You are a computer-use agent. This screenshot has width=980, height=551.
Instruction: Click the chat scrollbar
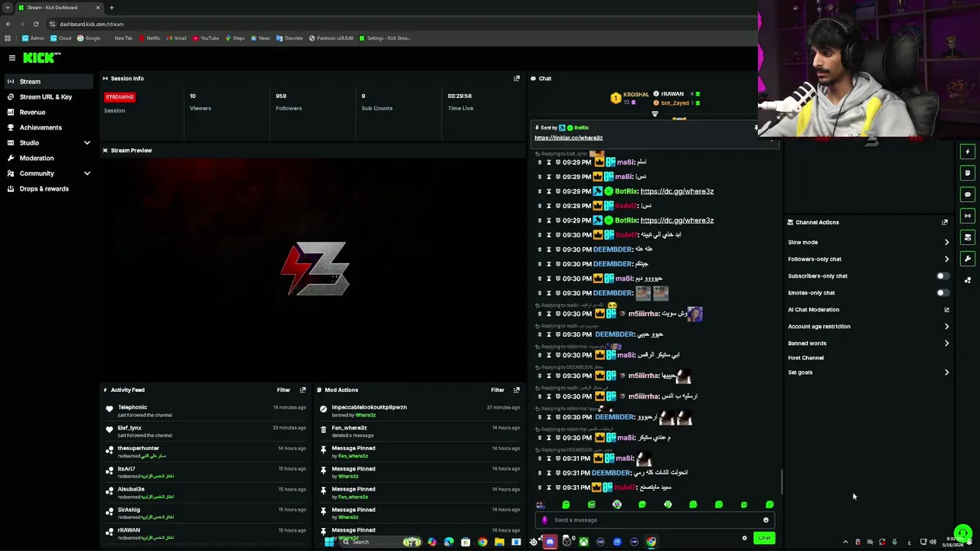(x=782, y=482)
